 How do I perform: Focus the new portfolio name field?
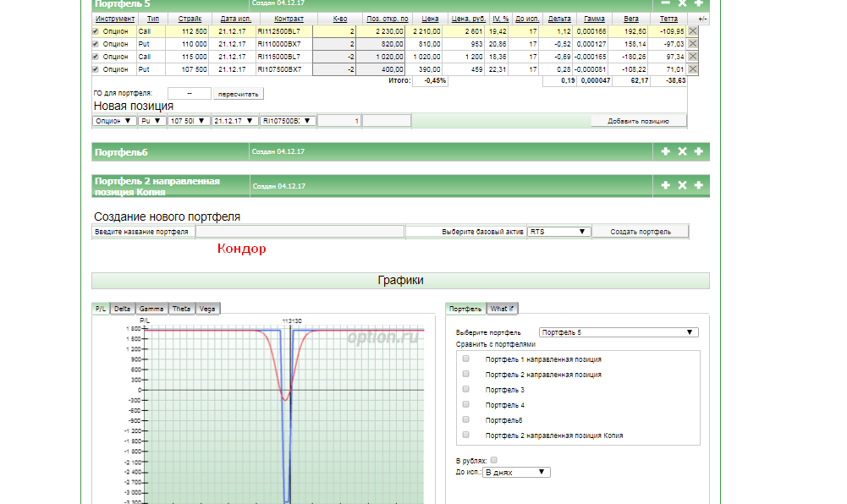click(x=300, y=232)
